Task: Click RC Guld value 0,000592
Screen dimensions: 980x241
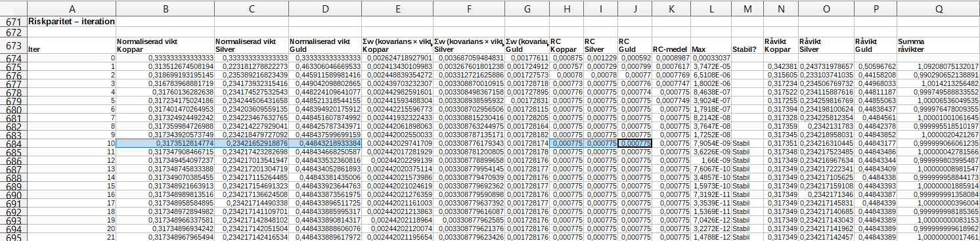Action: pos(635,58)
